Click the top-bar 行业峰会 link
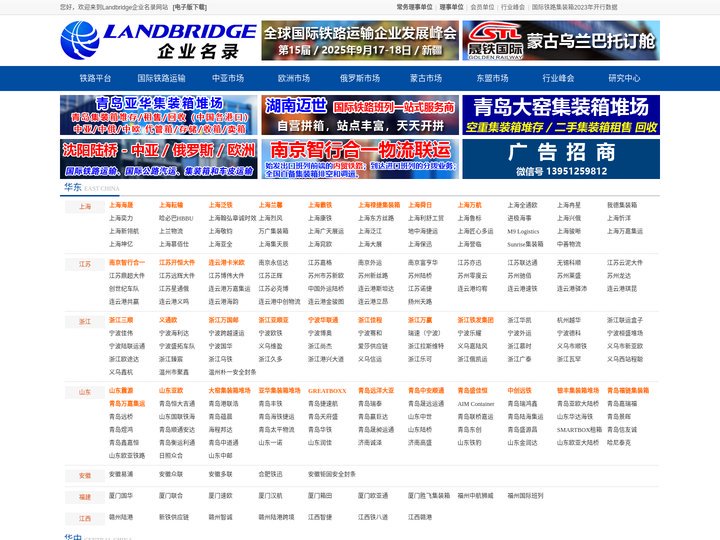Screen dimensions: 720x540 pos(513,7)
